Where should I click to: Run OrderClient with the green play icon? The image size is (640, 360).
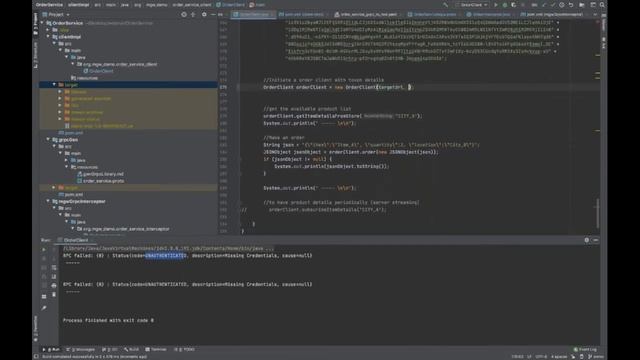496,5
